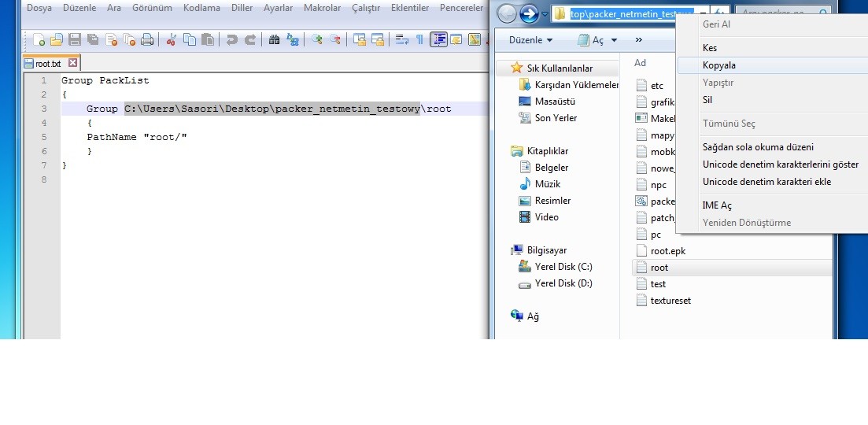Expand the recent pages dropdown beside Forward
868x425 pixels.
[x=545, y=14]
